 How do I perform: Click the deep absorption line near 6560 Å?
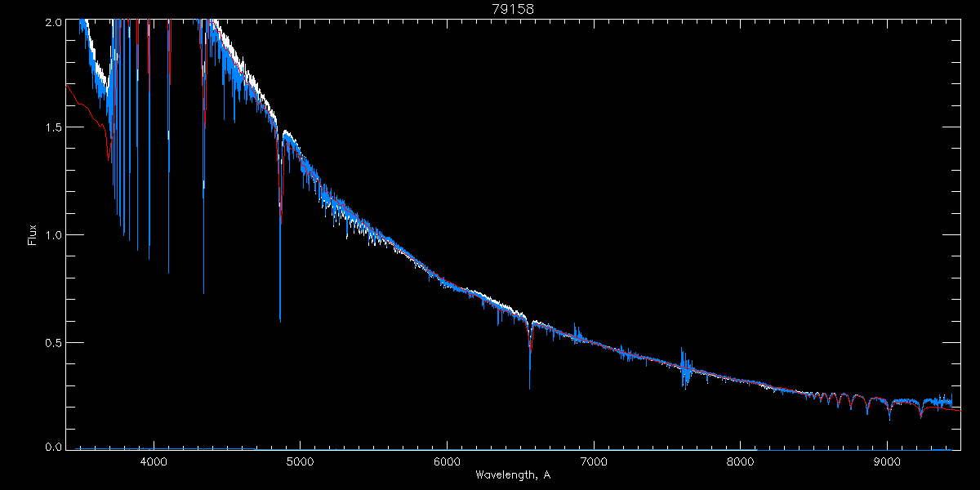pyautogui.click(x=529, y=355)
